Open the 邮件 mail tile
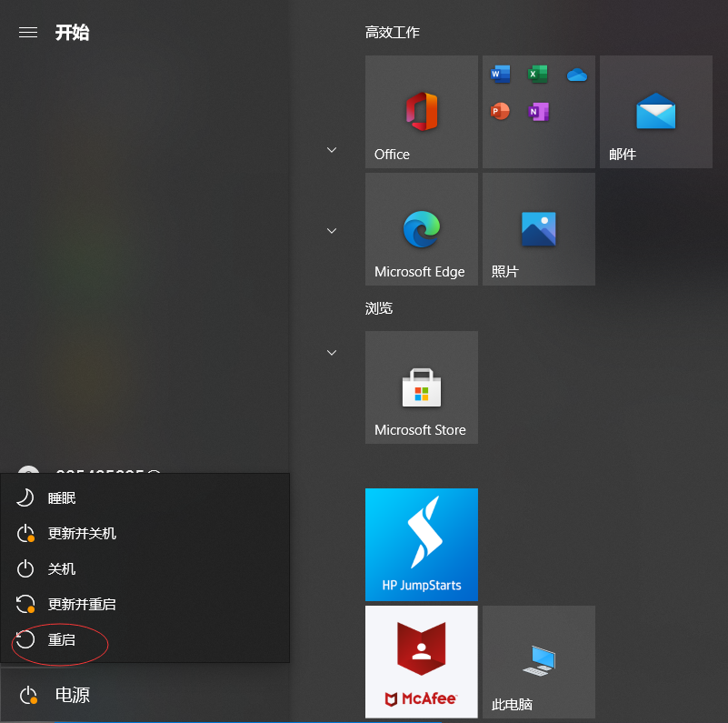Viewport: 728px width, 723px height. point(655,112)
